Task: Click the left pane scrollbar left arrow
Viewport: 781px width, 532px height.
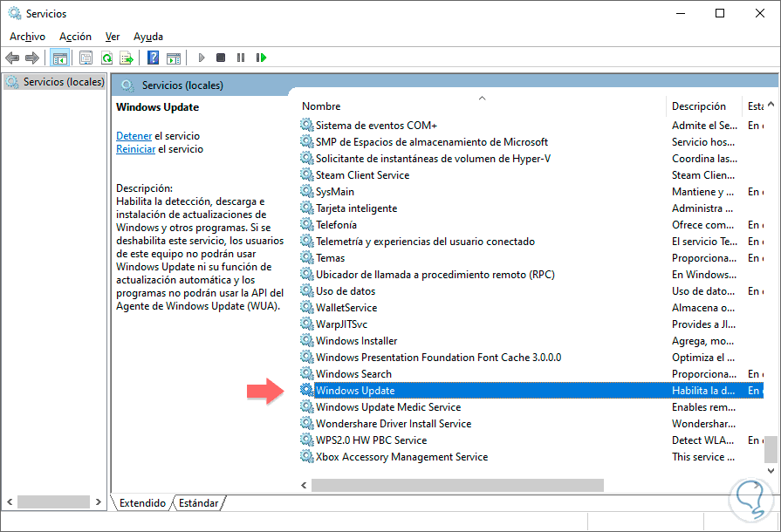Action: [10, 502]
